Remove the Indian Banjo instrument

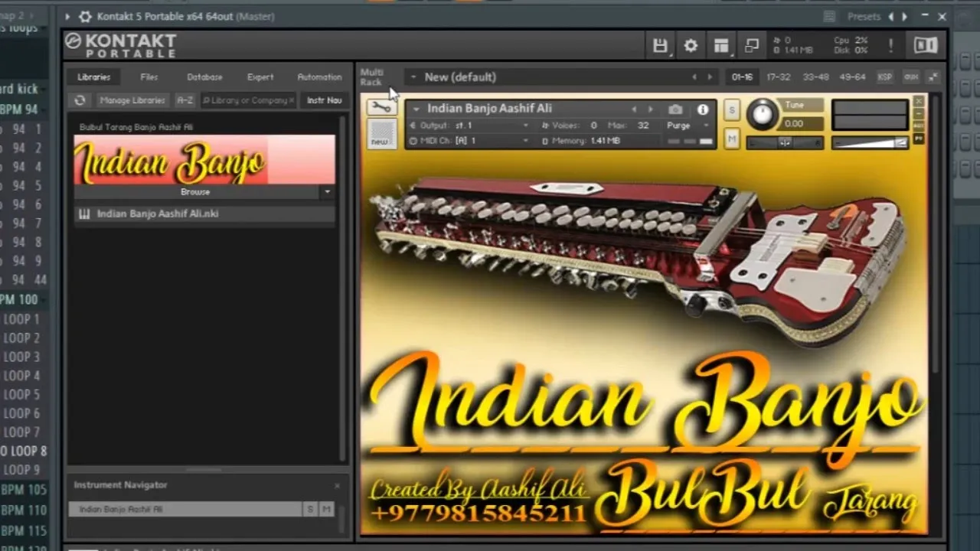[919, 101]
